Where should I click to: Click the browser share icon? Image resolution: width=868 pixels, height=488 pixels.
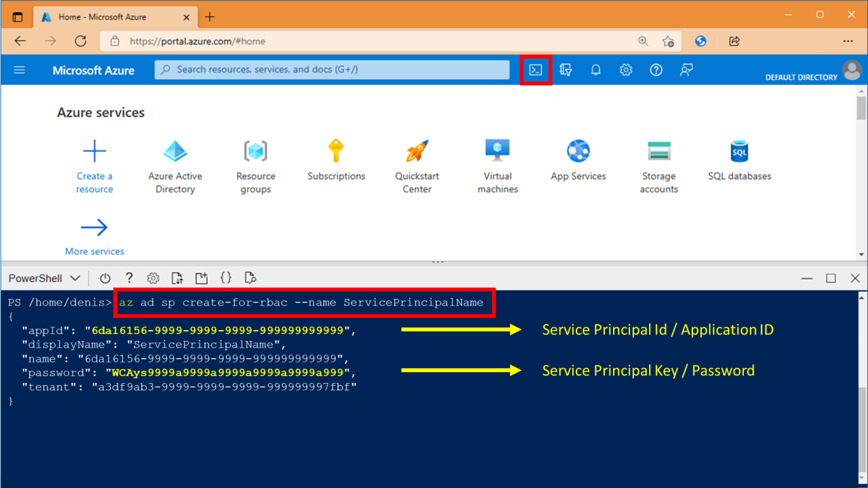[734, 41]
